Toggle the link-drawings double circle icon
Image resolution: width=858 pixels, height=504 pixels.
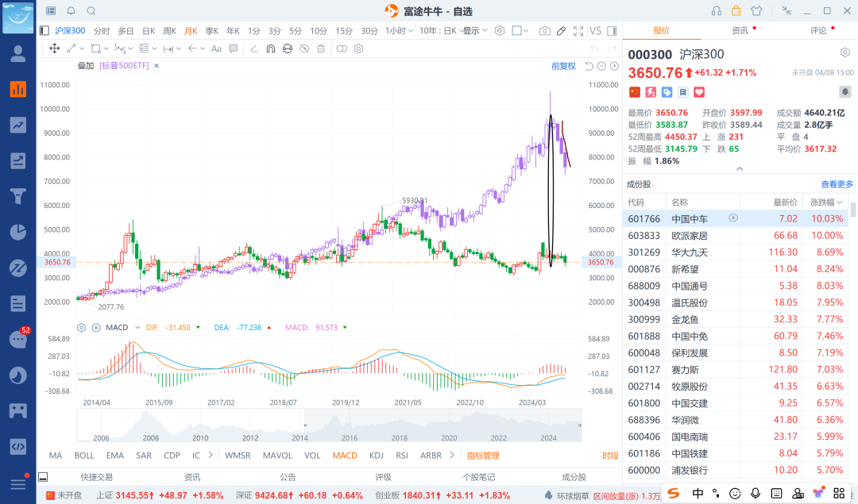(342, 48)
